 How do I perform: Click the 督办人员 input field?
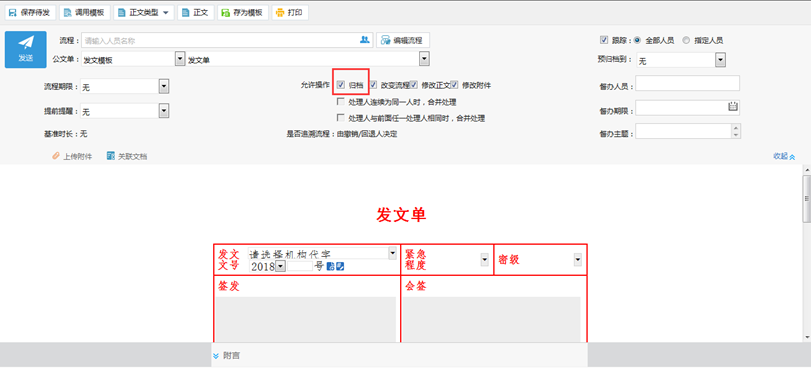pyautogui.click(x=687, y=83)
